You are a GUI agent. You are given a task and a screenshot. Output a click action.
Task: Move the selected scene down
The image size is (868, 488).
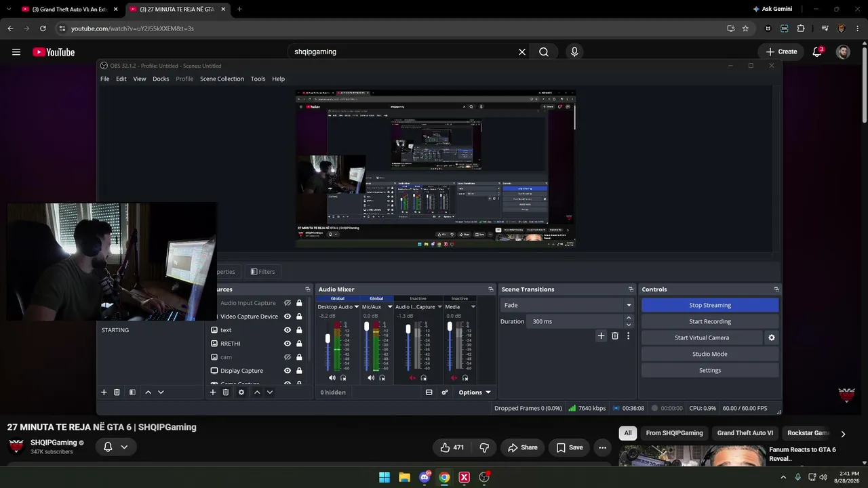(161, 392)
